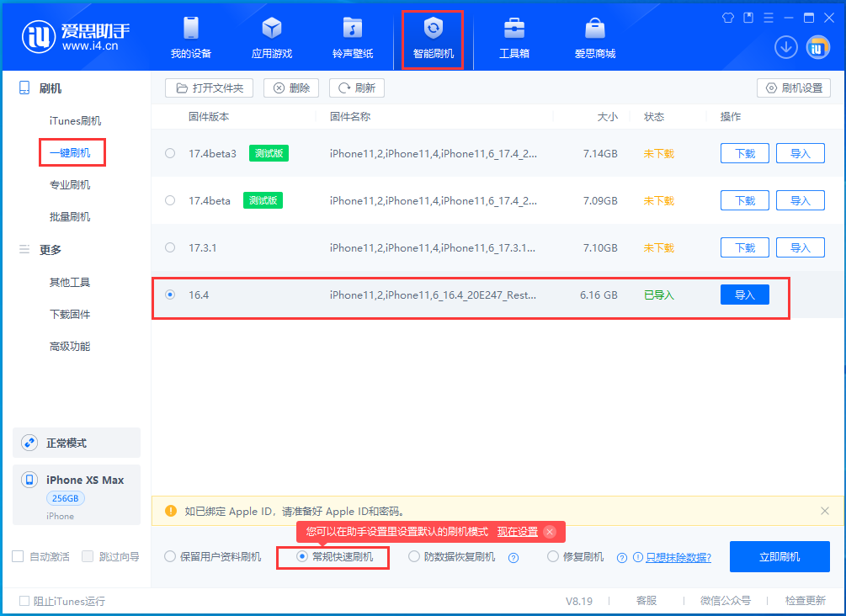Check 阻止iTunes运行 option
The height and width of the screenshot is (616, 846).
(x=24, y=601)
